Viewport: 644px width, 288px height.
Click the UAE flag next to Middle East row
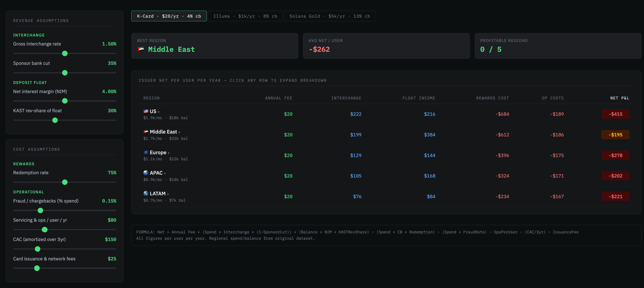(x=146, y=132)
